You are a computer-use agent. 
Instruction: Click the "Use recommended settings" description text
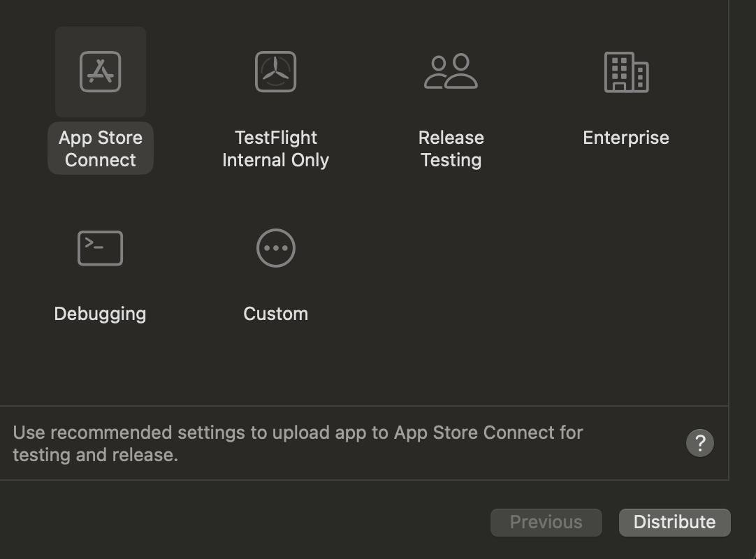[298, 433]
